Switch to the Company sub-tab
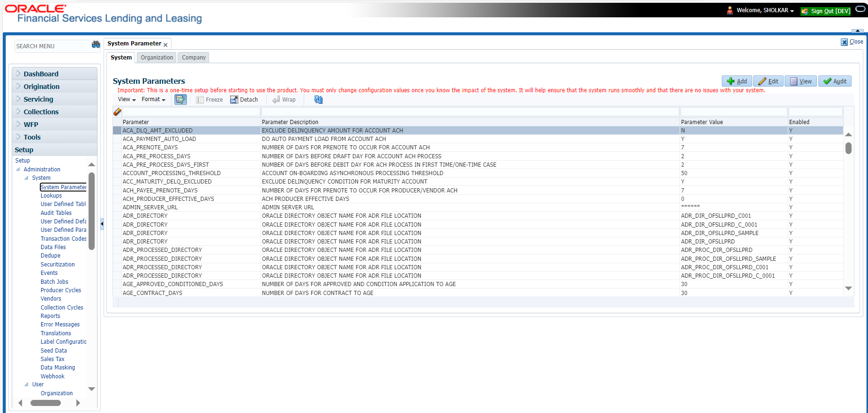Screen dimensions: 868x413 tap(194, 57)
